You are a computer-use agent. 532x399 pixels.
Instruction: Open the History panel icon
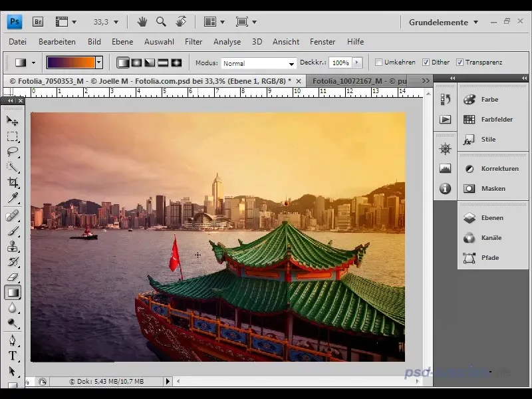445,99
